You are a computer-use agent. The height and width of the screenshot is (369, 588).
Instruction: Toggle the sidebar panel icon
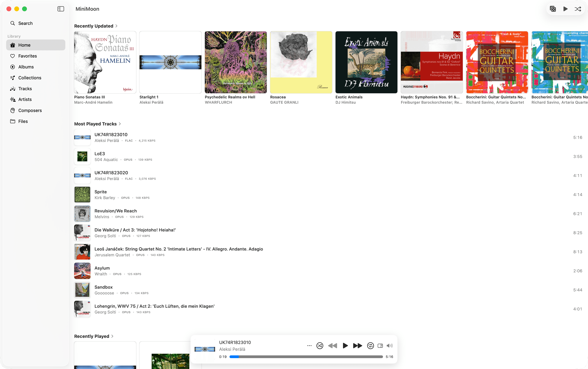[x=61, y=9]
